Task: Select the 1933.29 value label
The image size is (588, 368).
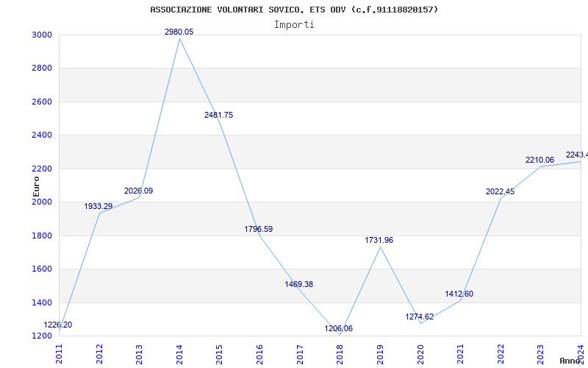Action: pos(98,206)
